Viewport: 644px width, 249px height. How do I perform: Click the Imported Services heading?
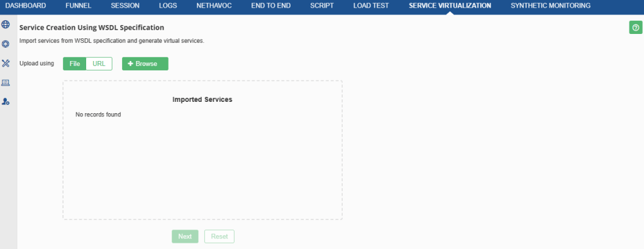click(203, 99)
